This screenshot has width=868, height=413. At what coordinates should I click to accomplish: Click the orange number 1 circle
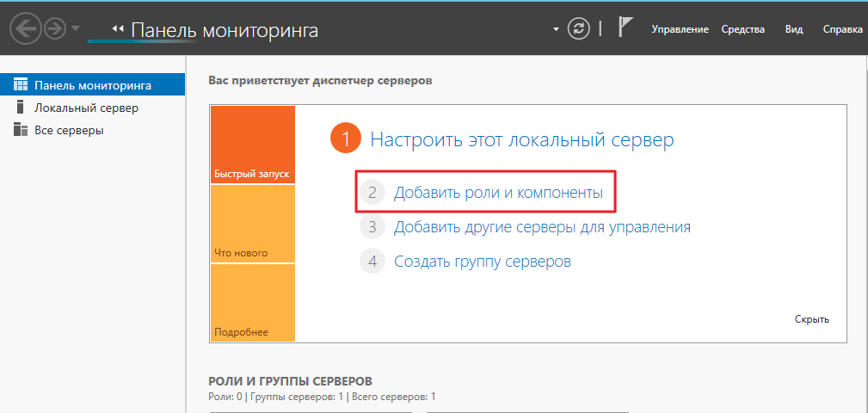tap(345, 139)
